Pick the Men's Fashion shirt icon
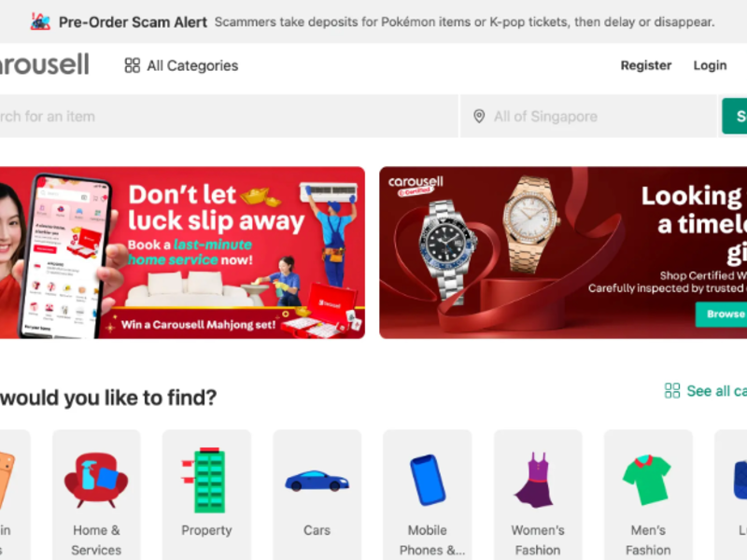 pyautogui.click(x=648, y=480)
